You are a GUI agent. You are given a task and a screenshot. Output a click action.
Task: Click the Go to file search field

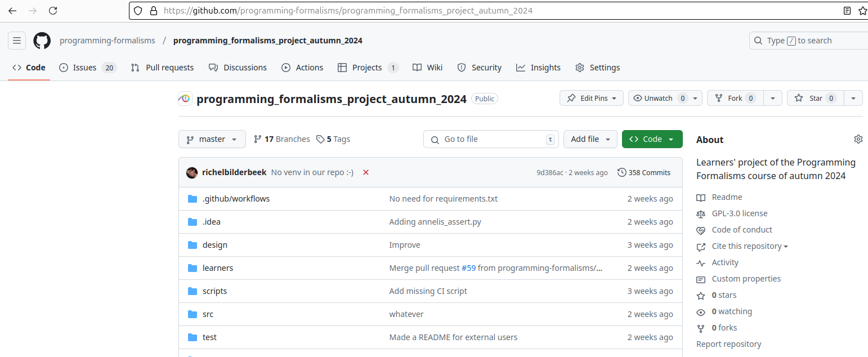click(491, 139)
